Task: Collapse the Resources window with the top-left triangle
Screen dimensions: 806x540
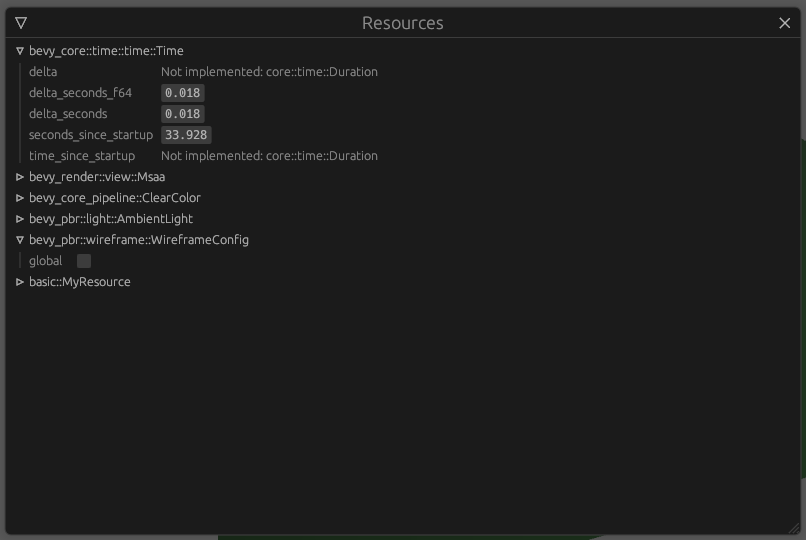Action: point(21,23)
